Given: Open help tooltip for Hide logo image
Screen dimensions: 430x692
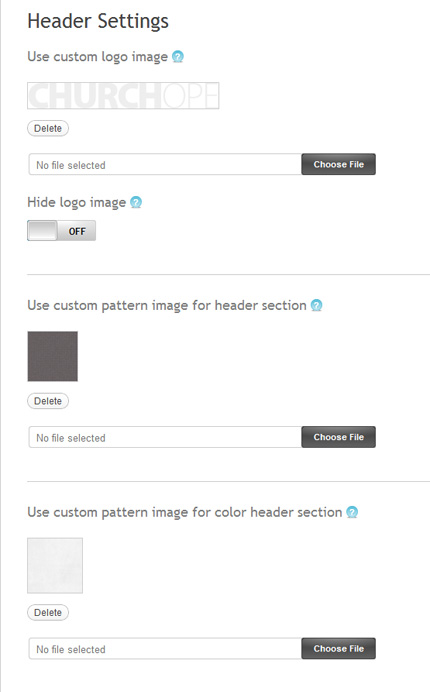Looking at the screenshot, I should [136, 202].
